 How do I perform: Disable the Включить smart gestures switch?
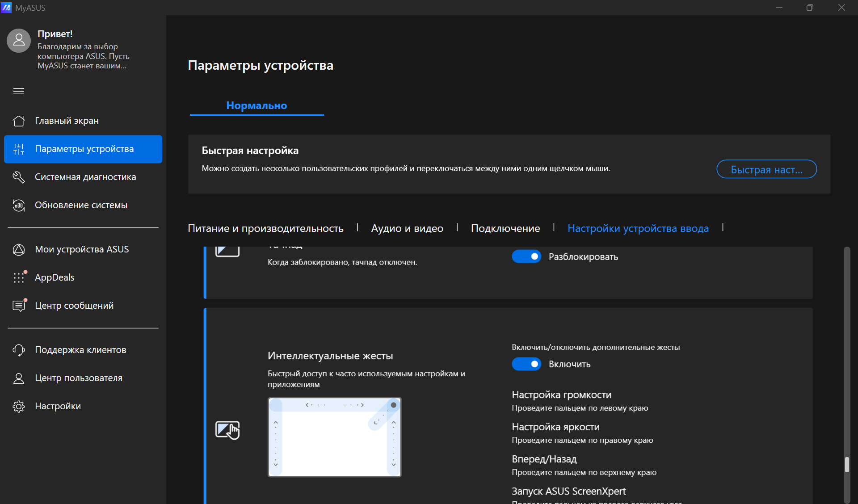526,364
